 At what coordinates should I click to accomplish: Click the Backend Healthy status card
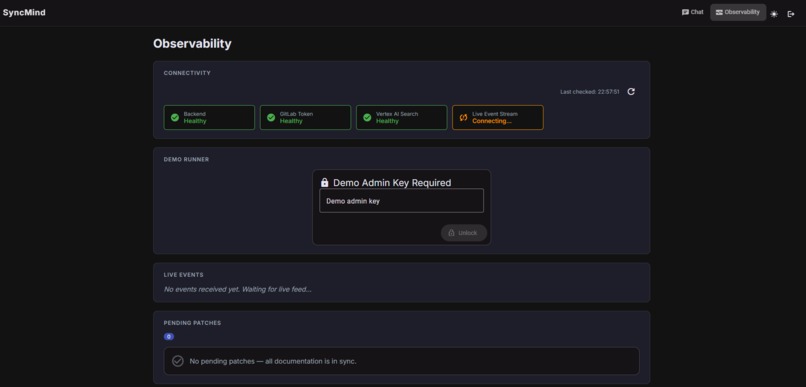209,118
